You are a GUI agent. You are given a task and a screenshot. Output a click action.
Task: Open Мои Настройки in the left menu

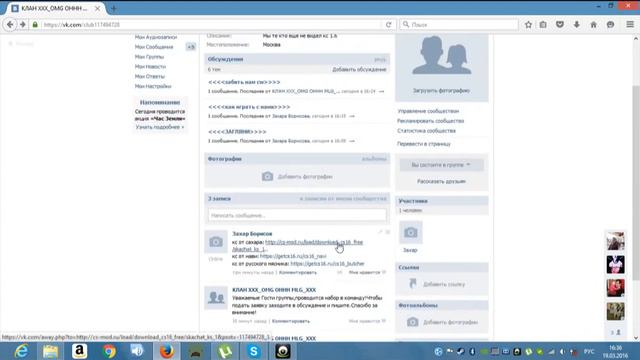click(153, 86)
